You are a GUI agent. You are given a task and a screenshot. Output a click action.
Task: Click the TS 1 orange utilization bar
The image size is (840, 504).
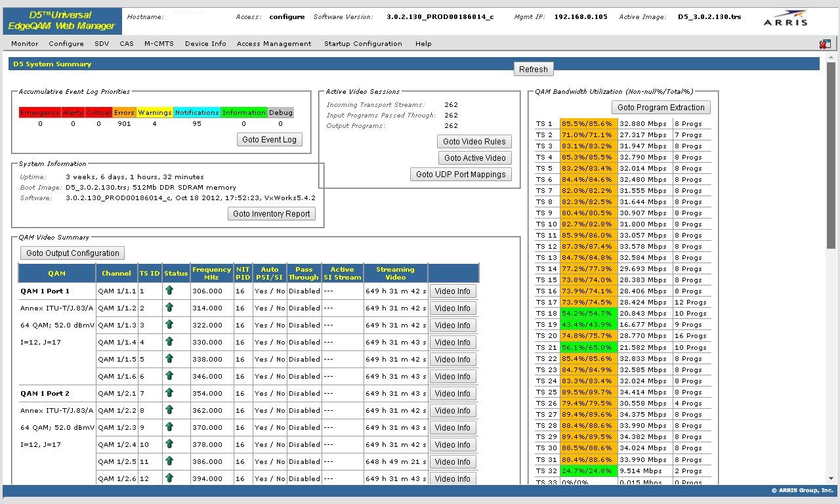click(589, 124)
